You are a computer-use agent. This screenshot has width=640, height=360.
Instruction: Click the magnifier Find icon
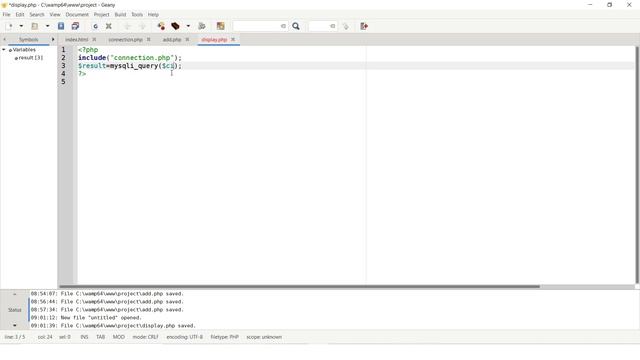(296, 26)
